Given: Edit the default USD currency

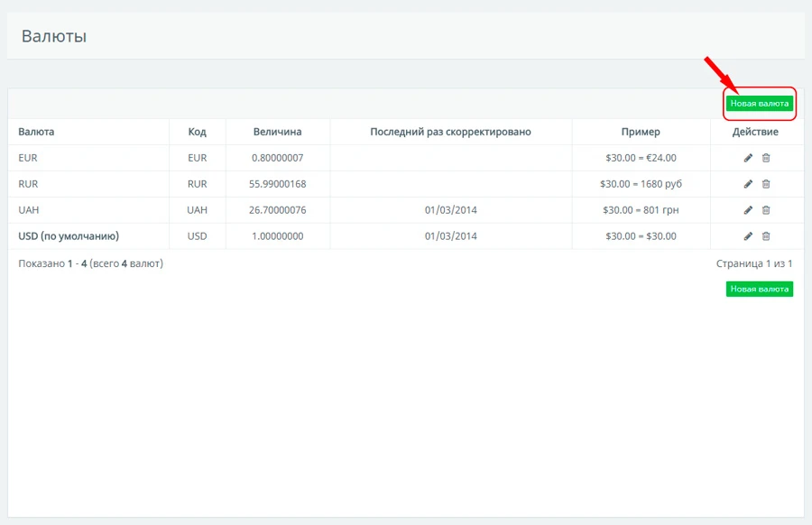Looking at the screenshot, I should tap(748, 236).
